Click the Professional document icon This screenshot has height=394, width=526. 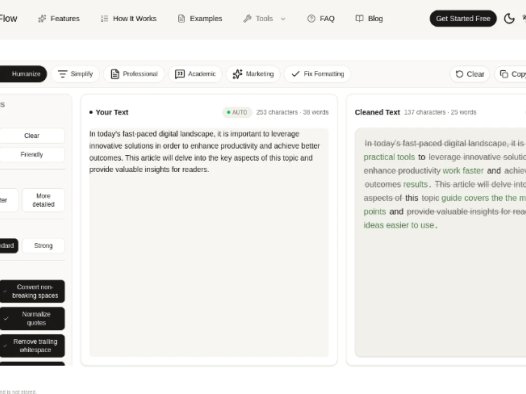pyautogui.click(x=115, y=74)
